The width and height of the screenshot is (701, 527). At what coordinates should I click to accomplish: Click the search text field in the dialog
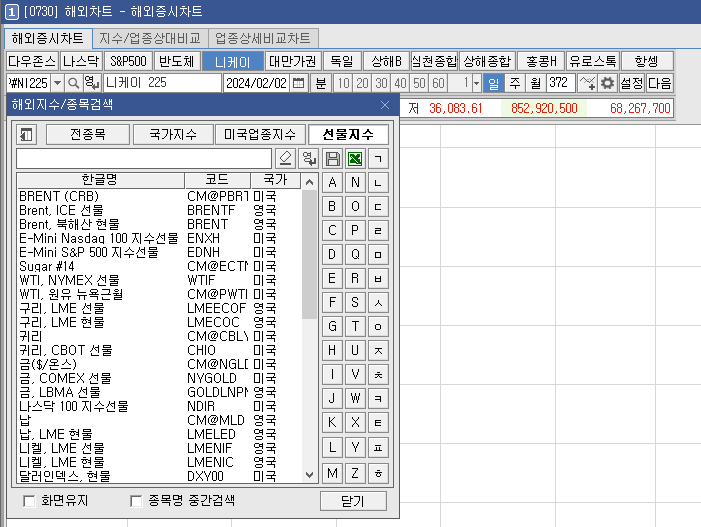(x=144, y=159)
